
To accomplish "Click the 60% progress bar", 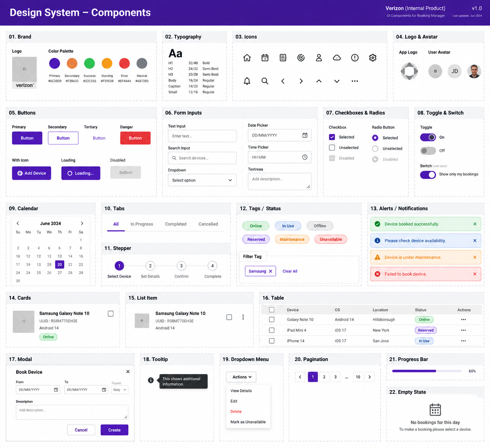I will (426, 371).
